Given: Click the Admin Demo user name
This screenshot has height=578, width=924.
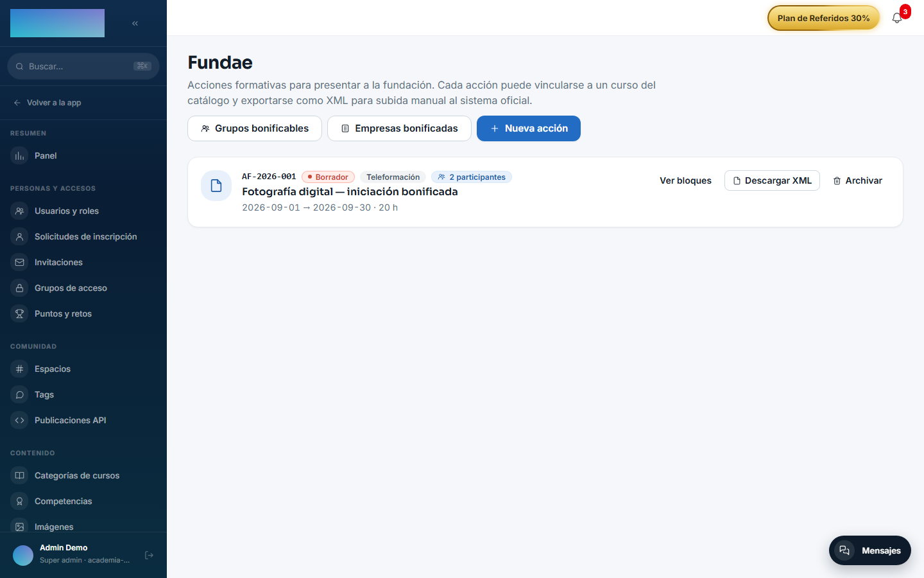Looking at the screenshot, I should [64, 548].
